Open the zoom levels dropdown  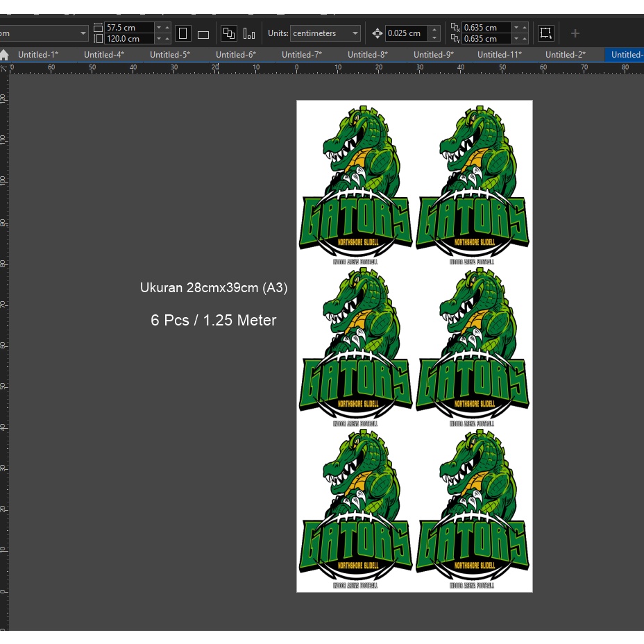pos(82,33)
